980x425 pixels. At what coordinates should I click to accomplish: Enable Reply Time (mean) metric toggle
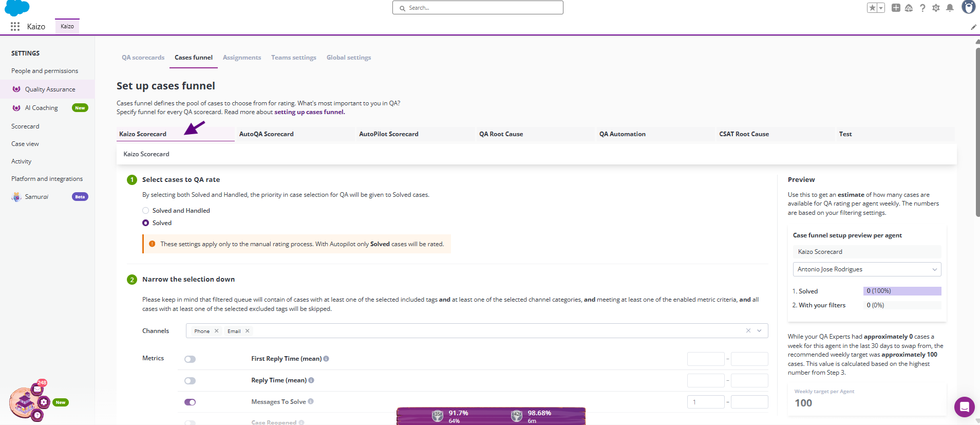[190, 381]
